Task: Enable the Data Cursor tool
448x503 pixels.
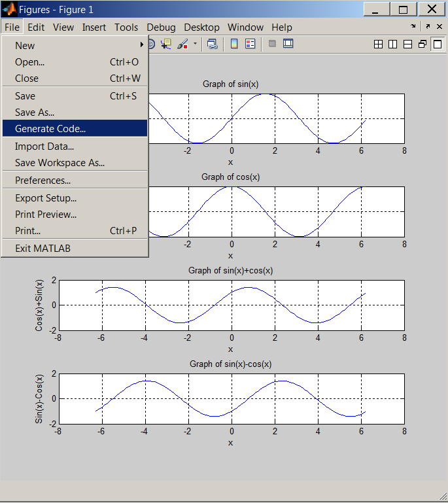Action: (165, 44)
